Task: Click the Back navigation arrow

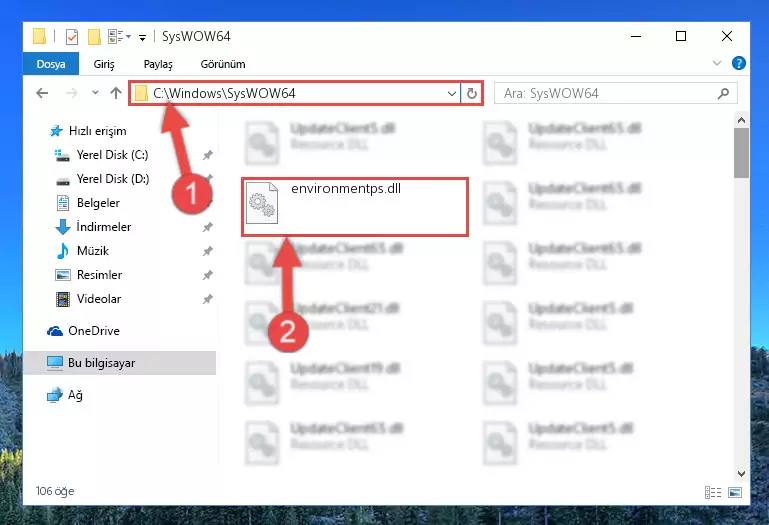Action: pos(42,93)
